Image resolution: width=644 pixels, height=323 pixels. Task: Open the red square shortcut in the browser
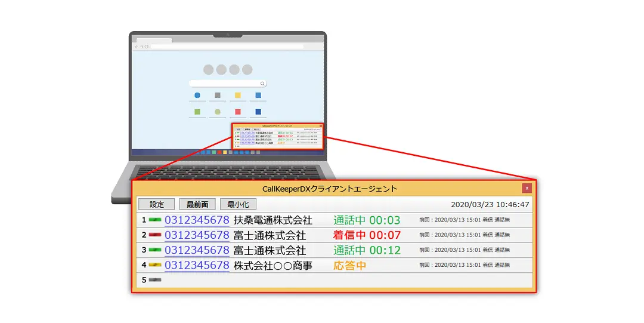click(237, 112)
